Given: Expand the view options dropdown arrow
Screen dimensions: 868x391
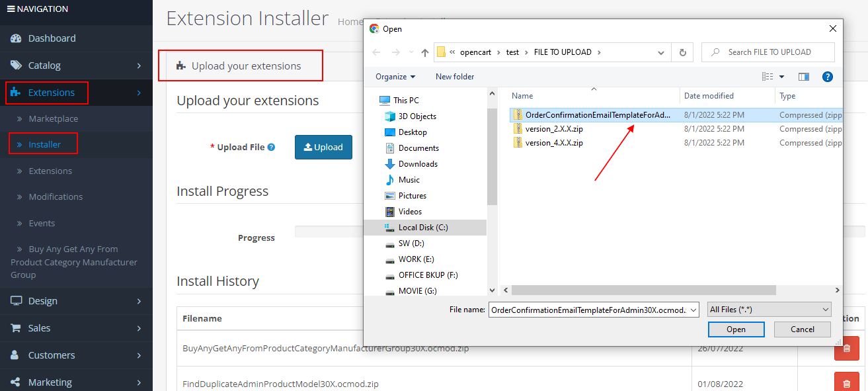Looking at the screenshot, I should [782, 77].
